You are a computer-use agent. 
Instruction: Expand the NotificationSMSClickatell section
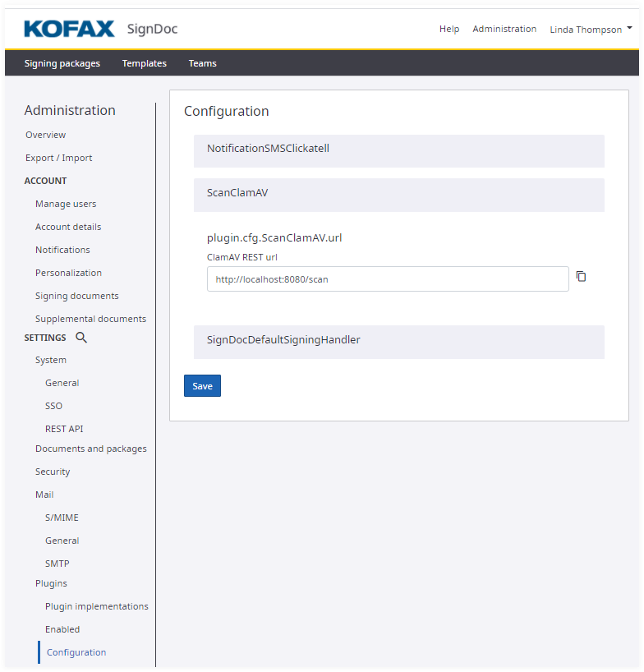coord(398,150)
